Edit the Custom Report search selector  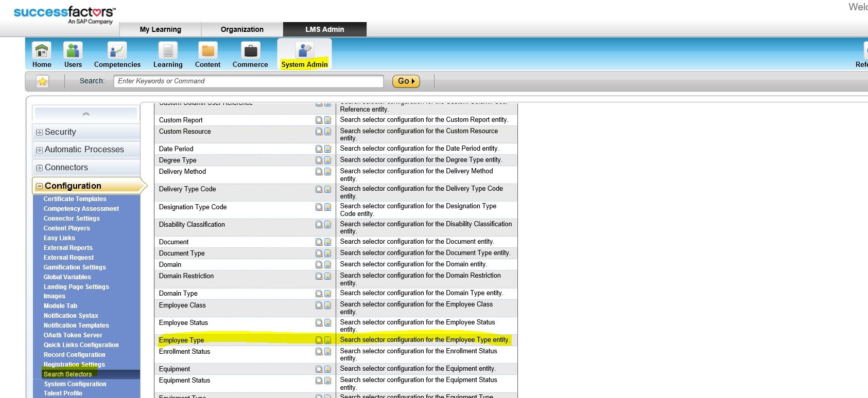(x=327, y=120)
